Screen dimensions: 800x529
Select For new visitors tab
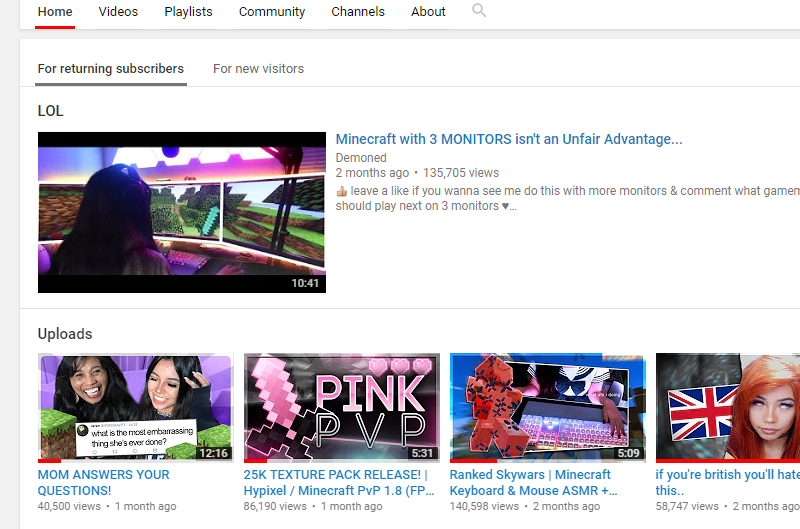pos(258,69)
